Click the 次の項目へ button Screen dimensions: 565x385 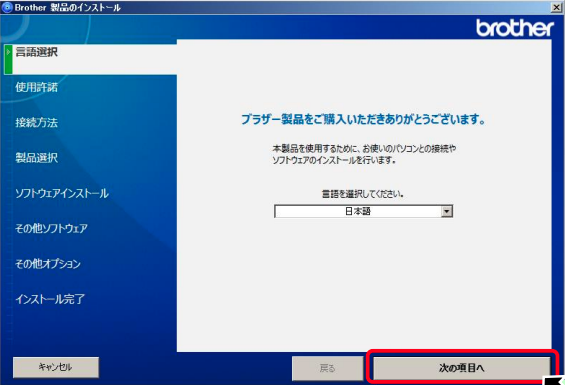[x=462, y=368]
